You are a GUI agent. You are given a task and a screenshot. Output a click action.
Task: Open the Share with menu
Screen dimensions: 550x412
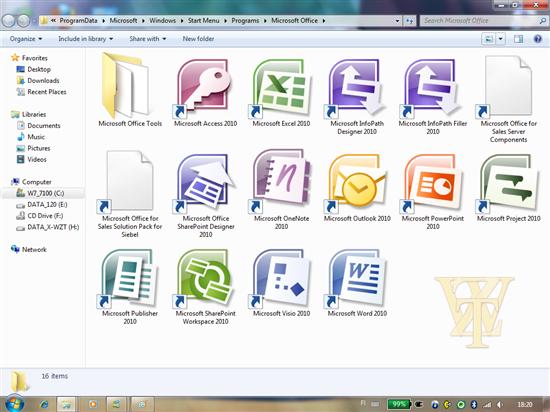tap(148, 39)
